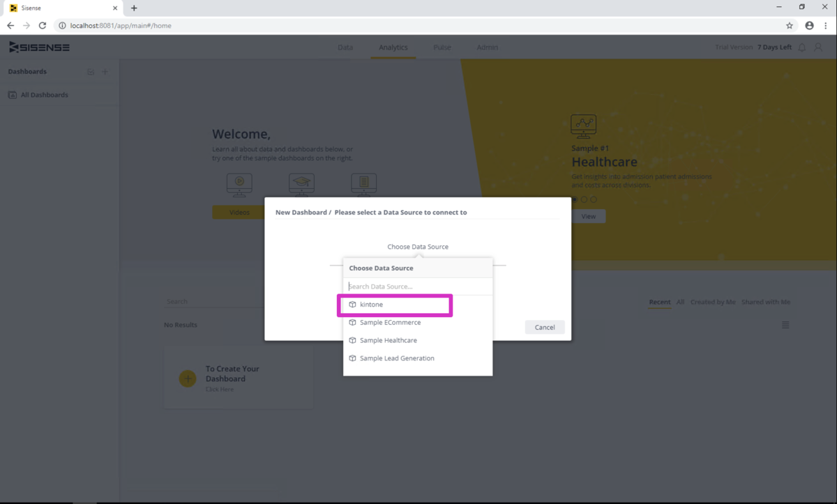This screenshot has width=837, height=504.
Task: Select the third sample carousel dot
Action: (x=594, y=199)
